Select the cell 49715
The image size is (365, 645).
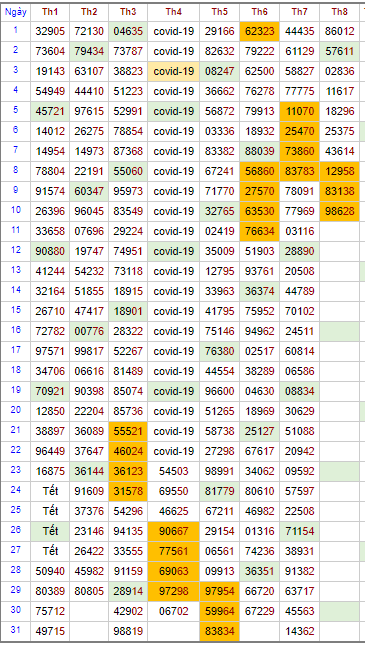click(50, 630)
